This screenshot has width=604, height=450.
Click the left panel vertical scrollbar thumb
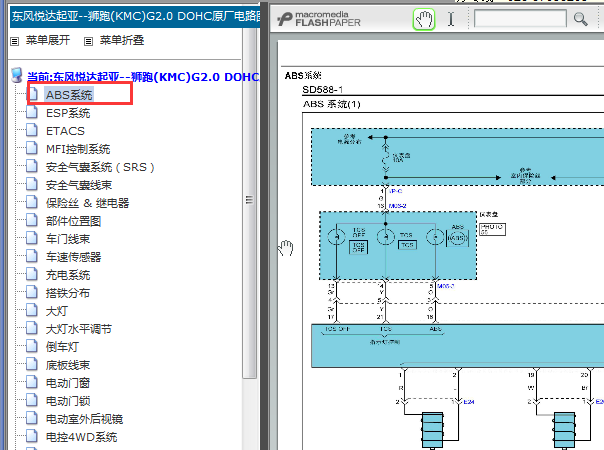click(x=250, y=200)
